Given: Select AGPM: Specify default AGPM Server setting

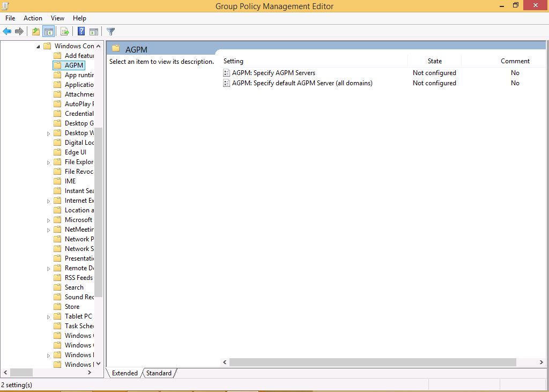Looking at the screenshot, I should pyautogui.click(x=302, y=83).
